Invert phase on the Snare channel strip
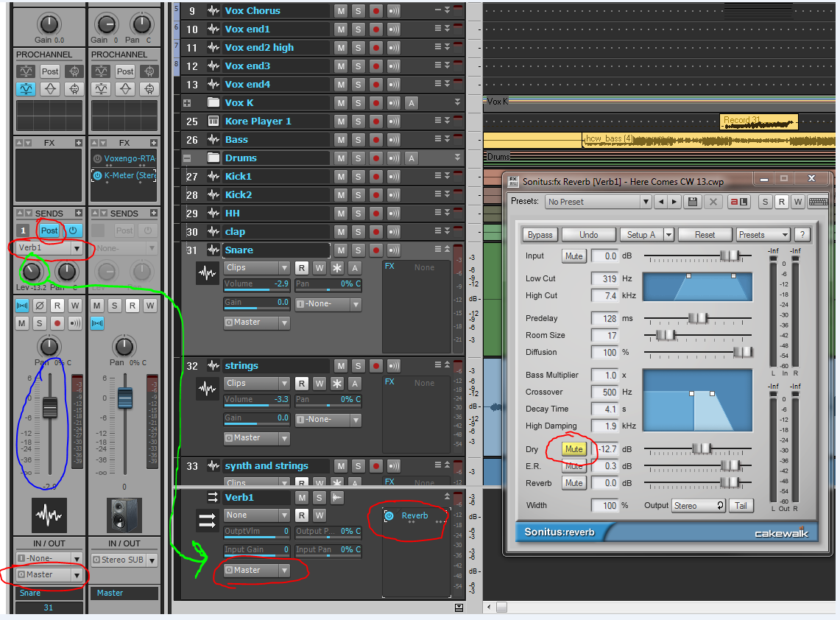This screenshot has width=840, height=620. pos(40,306)
